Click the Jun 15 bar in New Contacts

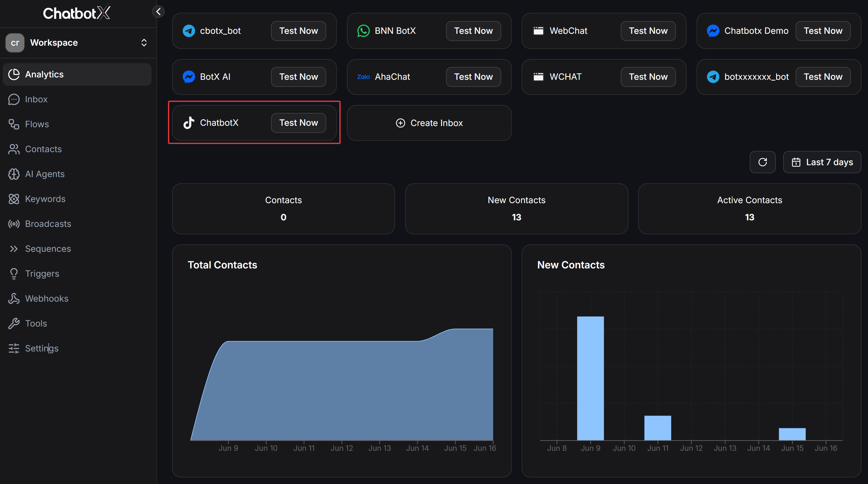792,434
